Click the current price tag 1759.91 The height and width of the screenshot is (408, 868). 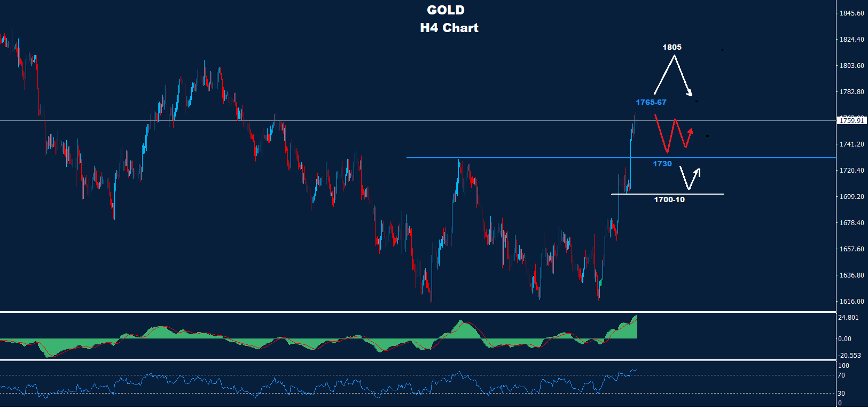[x=851, y=121]
